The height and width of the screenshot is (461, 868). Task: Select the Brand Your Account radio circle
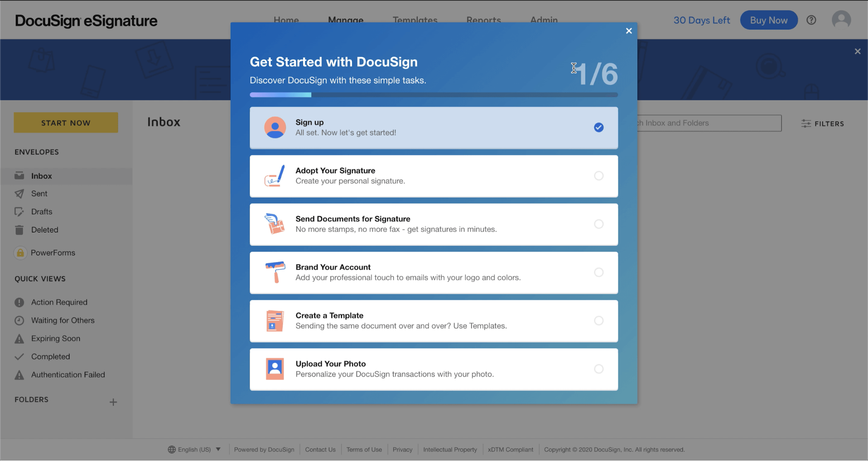click(x=599, y=272)
